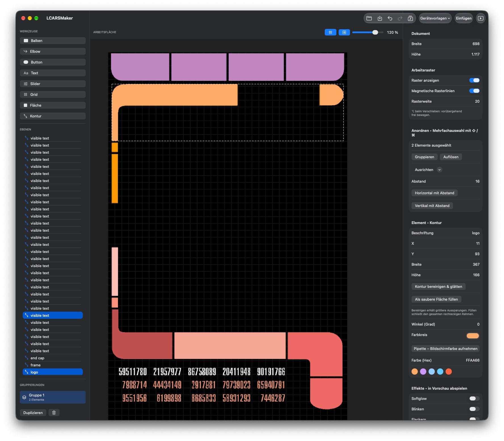Open the Gerätevorlagen dropdown
The image size is (504, 441).
point(435,18)
